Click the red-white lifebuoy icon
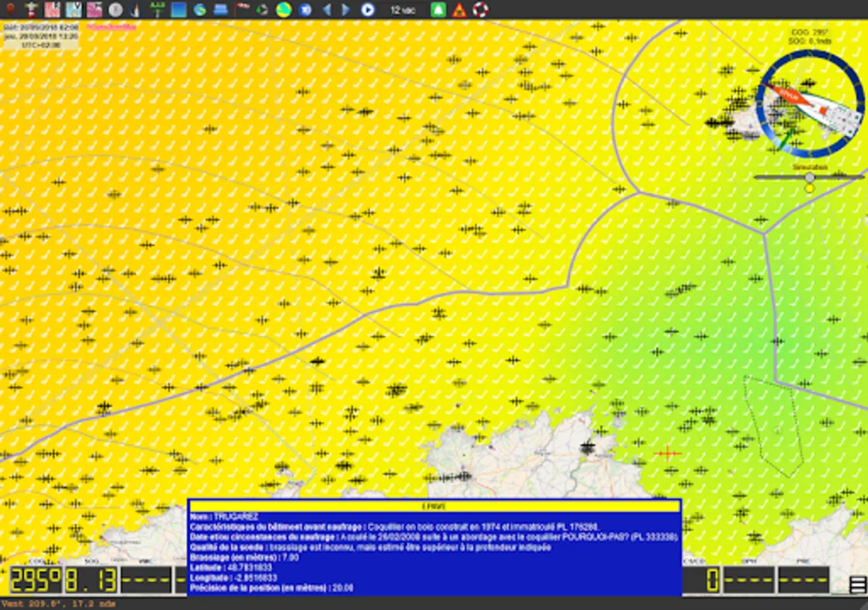 click(480, 9)
